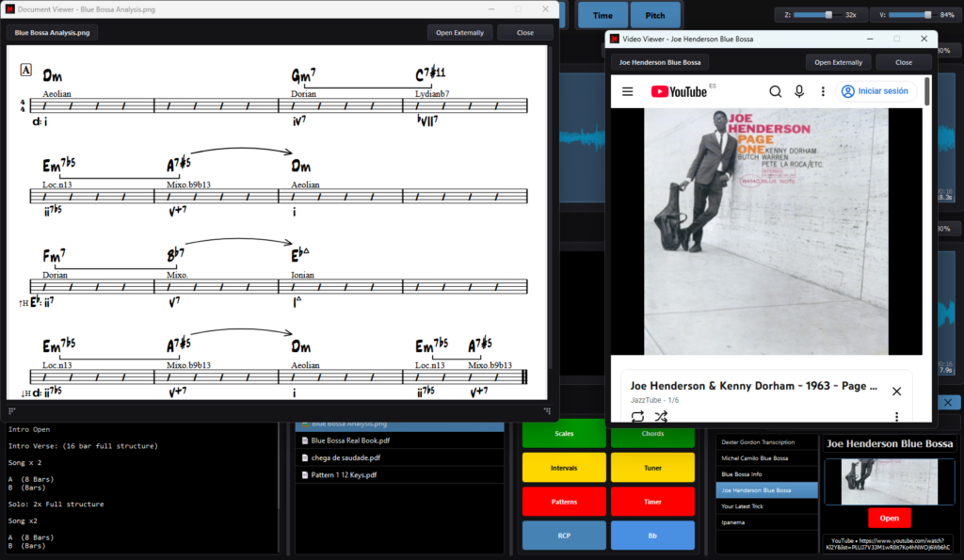Click Open Externally in Document Viewer
Viewport: 964px width, 560px height.
pos(459,33)
